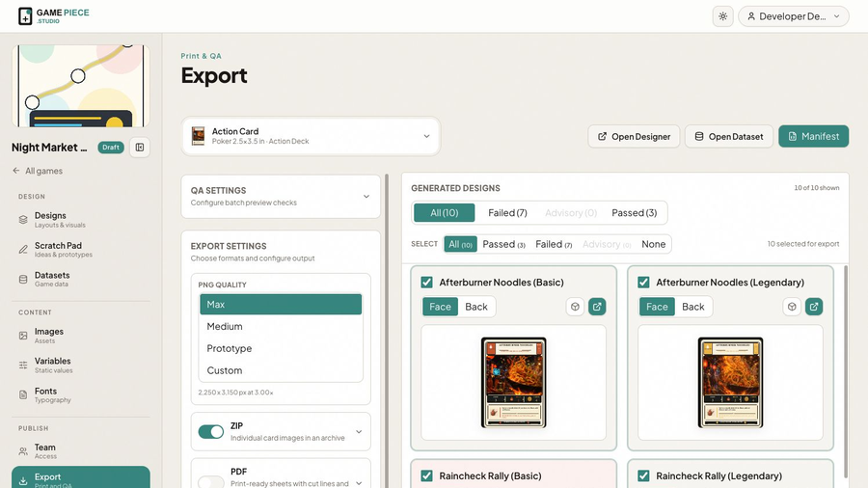
Task: Click the Manifest button
Action: point(813,136)
